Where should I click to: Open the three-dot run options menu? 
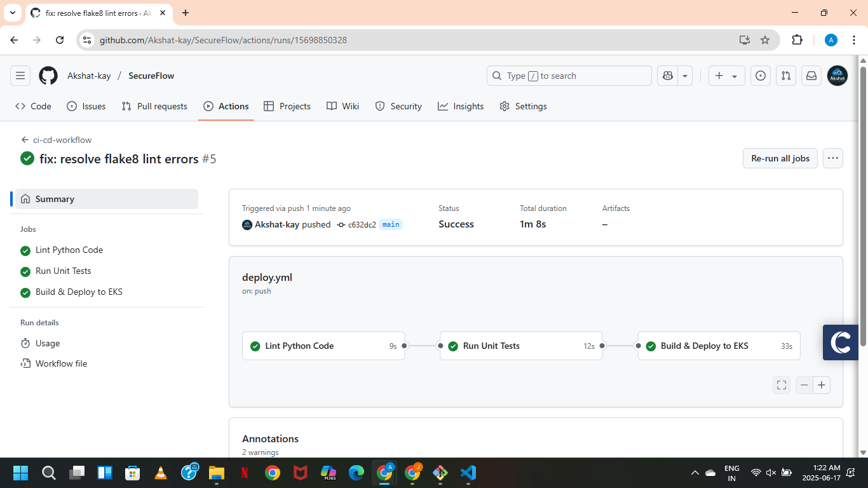point(833,158)
